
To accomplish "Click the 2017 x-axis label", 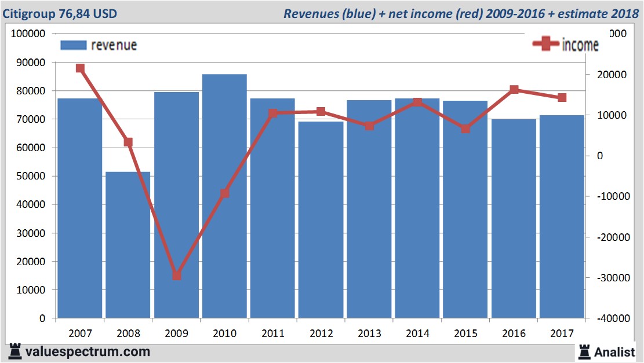I will click(x=562, y=333).
